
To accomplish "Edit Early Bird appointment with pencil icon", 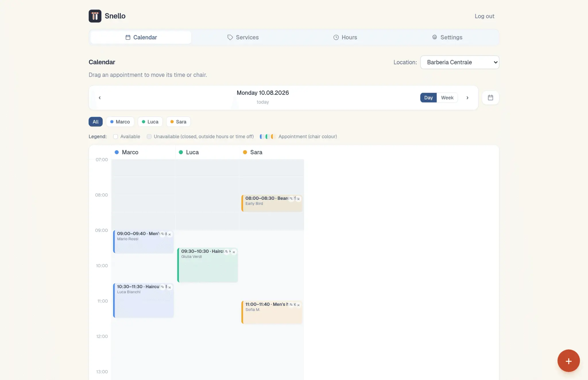I will 291,199.
